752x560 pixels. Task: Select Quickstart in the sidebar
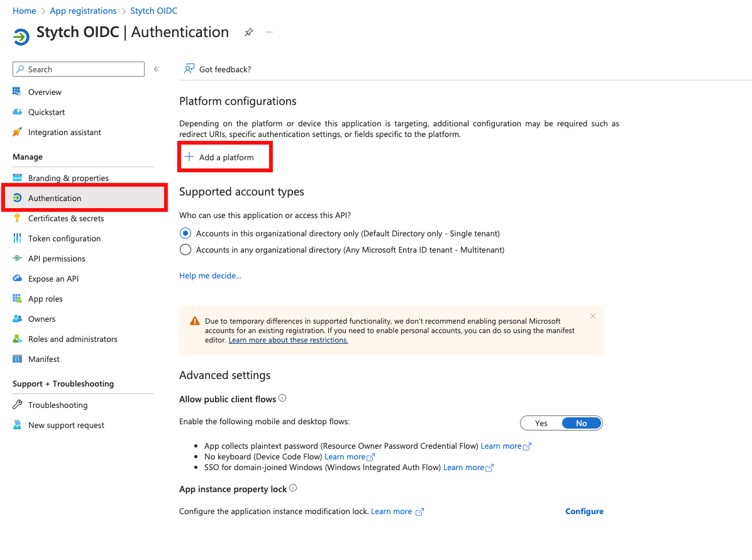(x=47, y=112)
